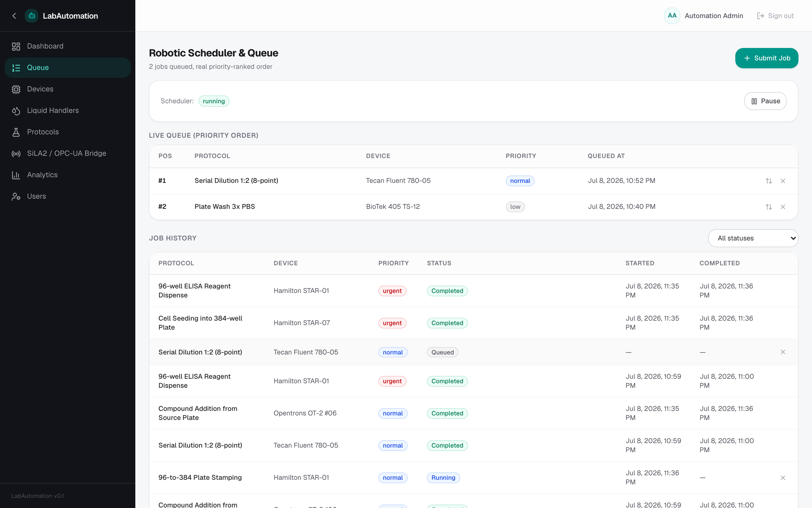Click position #2 in live queue
The width and height of the screenshot is (812, 508).
[x=162, y=207]
